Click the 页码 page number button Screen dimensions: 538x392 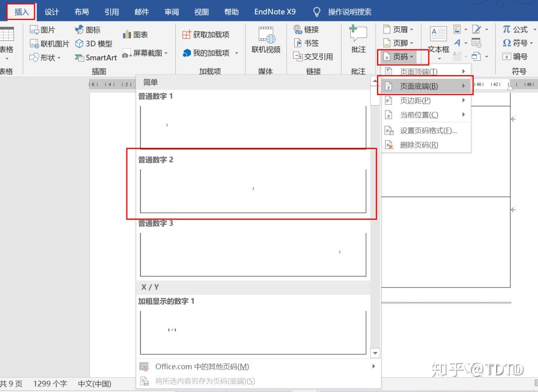[x=398, y=57]
